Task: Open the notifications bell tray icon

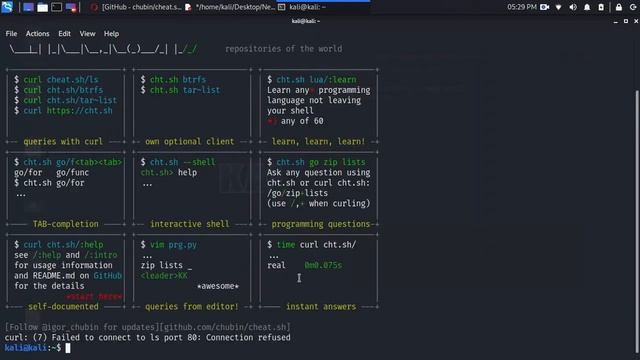Action: 587,7
